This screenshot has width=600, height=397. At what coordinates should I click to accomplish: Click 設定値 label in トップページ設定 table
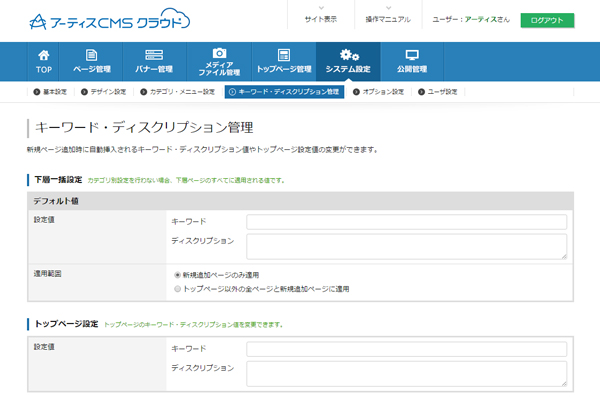tap(44, 347)
